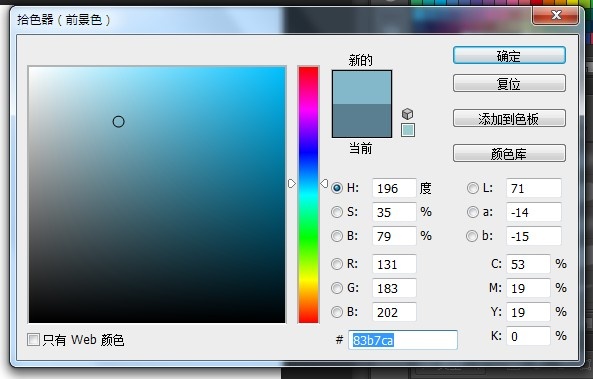Click the vertical rainbow hue strip
The width and height of the screenshot is (593, 379).
(308, 194)
